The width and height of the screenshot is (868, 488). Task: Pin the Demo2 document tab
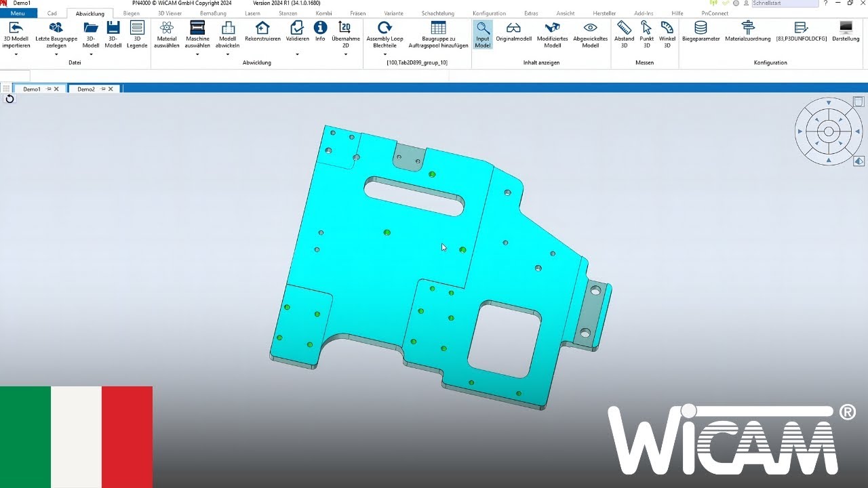[102, 89]
